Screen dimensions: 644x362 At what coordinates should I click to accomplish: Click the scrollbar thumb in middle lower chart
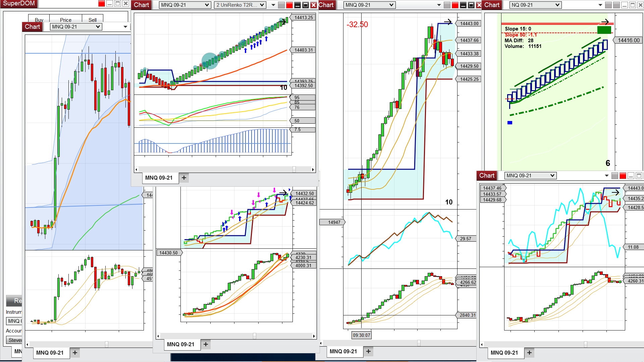(255, 336)
